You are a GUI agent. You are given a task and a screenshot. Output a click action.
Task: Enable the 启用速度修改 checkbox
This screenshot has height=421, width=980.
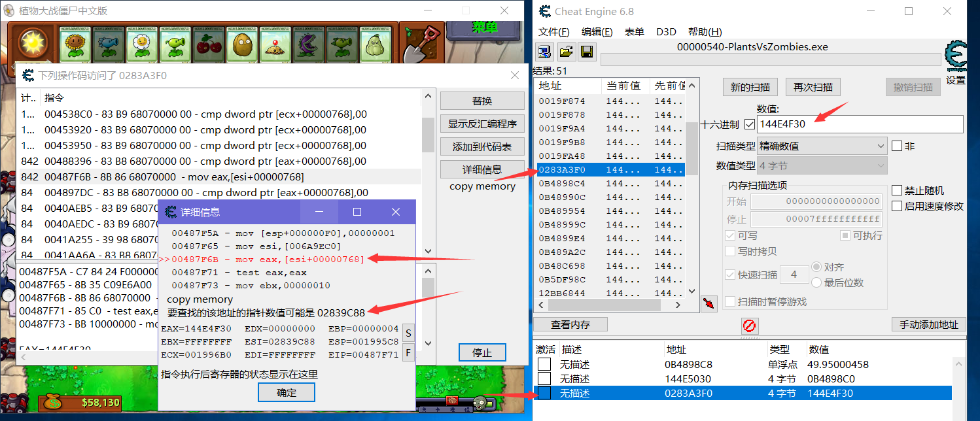pos(897,206)
